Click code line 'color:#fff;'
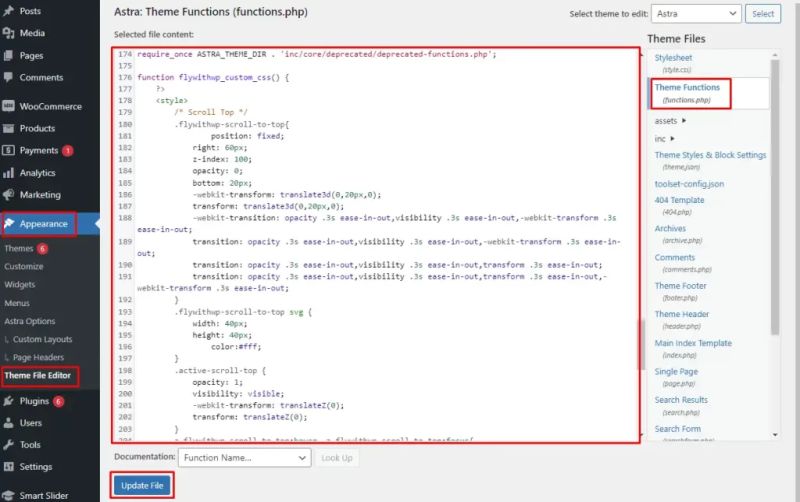Viewport: 800px width, 502px height. click(236, 347)
